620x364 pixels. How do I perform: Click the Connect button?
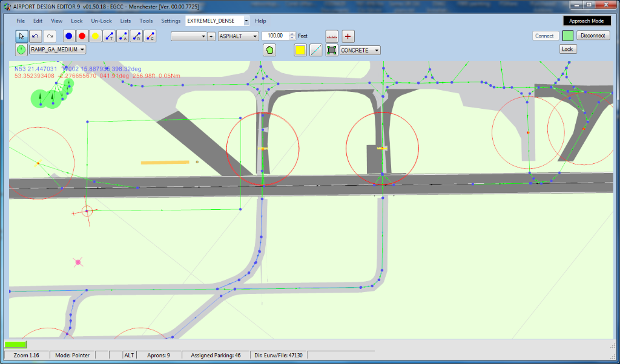(x=544, y=36)
